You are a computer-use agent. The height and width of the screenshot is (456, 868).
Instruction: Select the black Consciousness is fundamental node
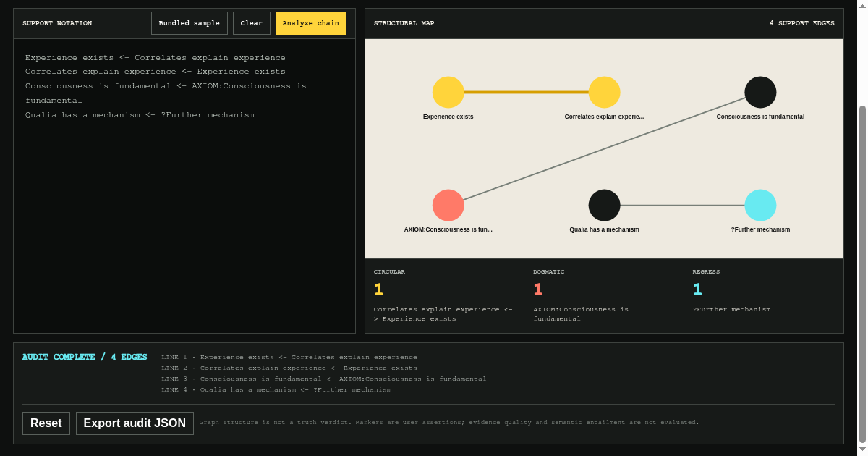[761, 93]
